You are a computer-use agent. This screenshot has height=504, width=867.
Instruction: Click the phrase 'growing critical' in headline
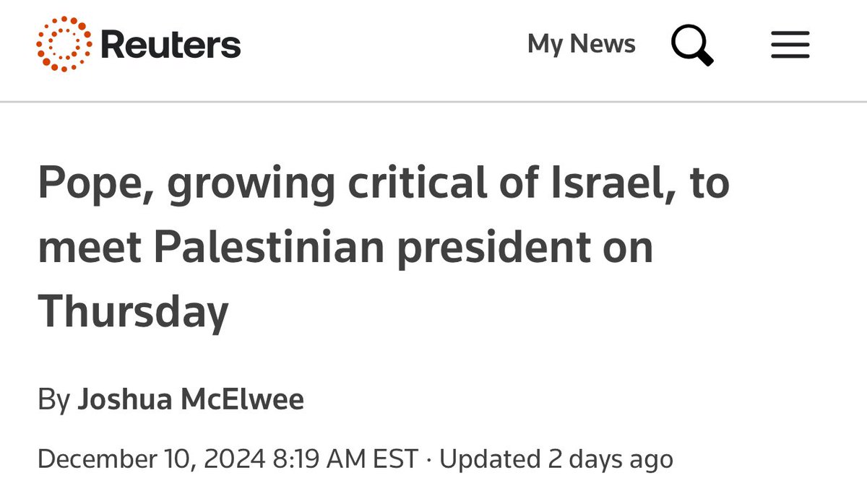(325, 184)
